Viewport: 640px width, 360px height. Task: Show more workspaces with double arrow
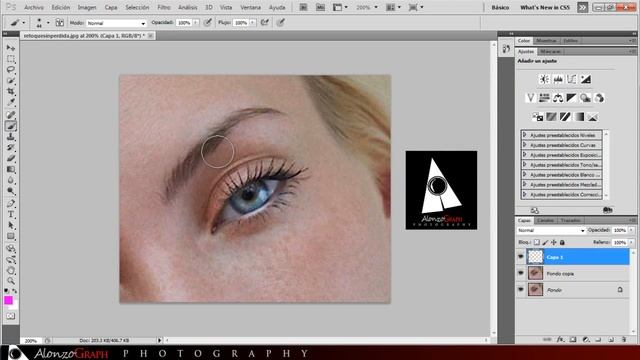(582, 7)
